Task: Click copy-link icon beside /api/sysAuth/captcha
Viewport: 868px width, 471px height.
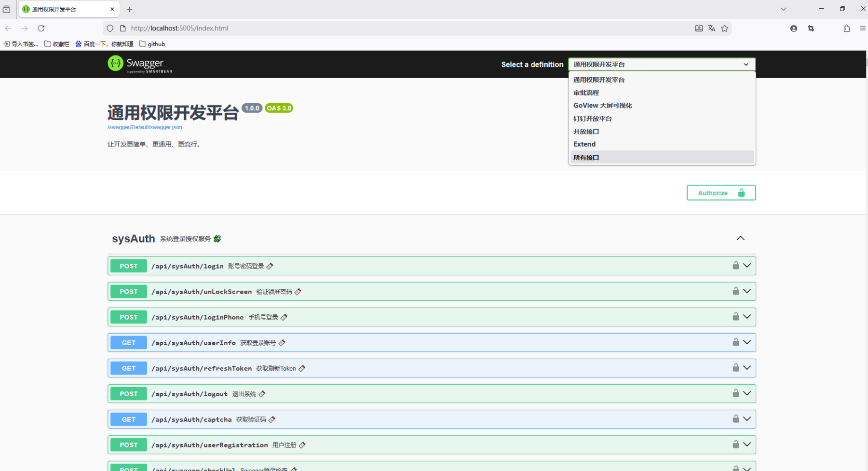Action: [272, 419]
